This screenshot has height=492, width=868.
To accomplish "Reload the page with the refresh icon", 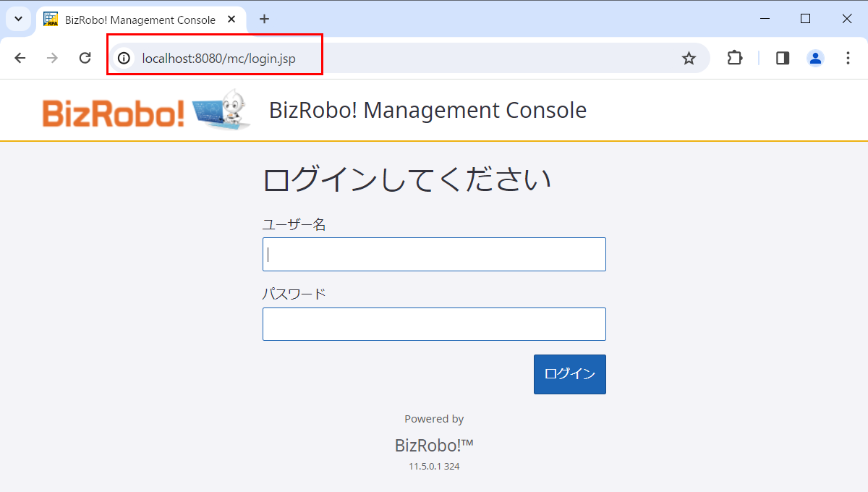I will pyautogui.click(x=85, y=58).
